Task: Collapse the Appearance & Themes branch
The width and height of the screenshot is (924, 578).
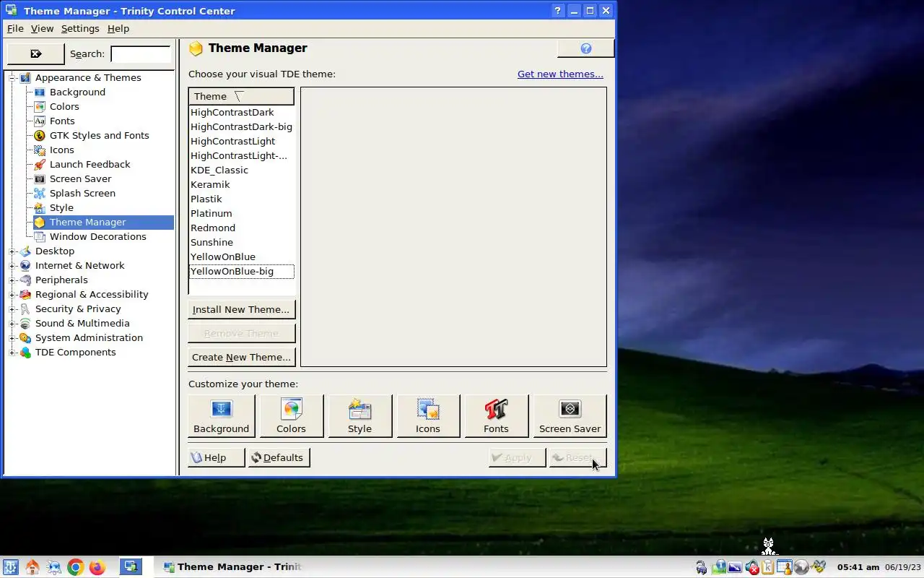Action: [x=12, y=77]
